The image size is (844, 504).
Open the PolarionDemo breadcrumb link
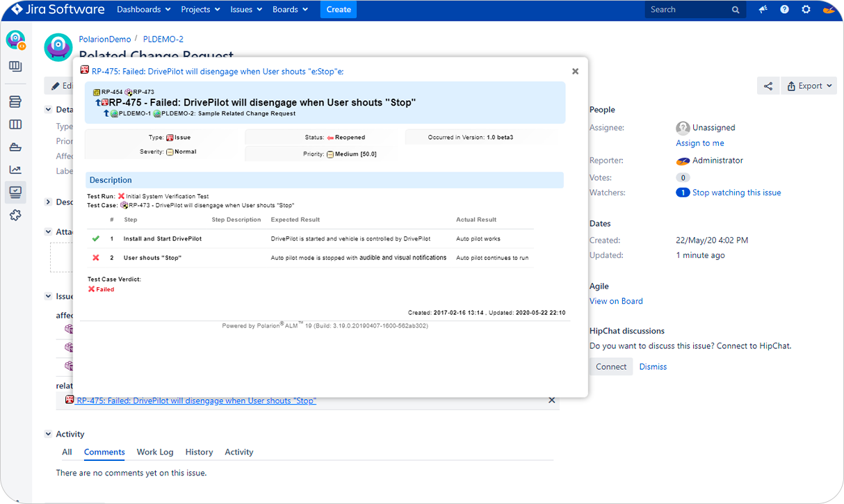click(105, 39)
